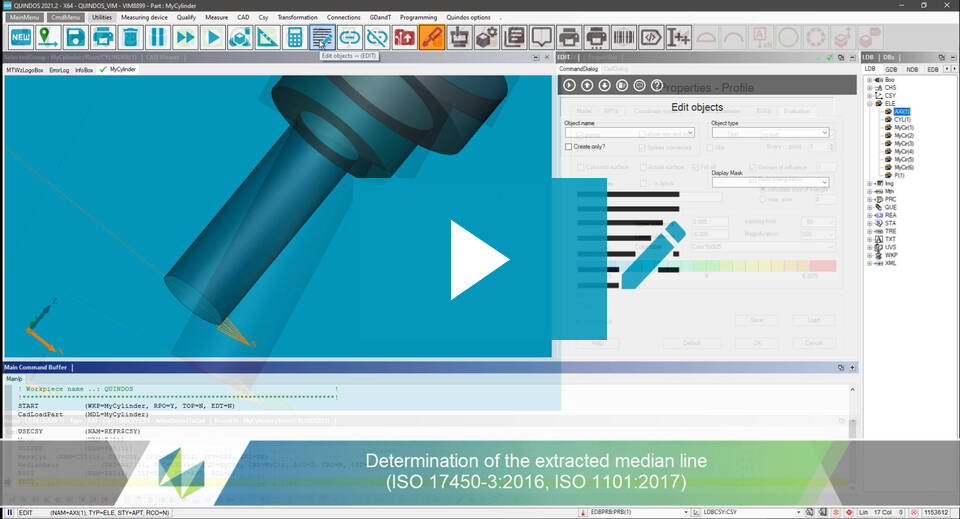Screen dimensions: 960x519
Task: Select the MyCylinder view tab
Action: coord(118,70)
